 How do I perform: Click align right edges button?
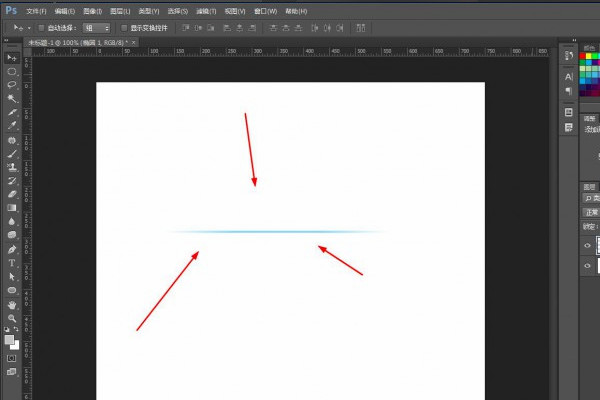click(252, 28)
